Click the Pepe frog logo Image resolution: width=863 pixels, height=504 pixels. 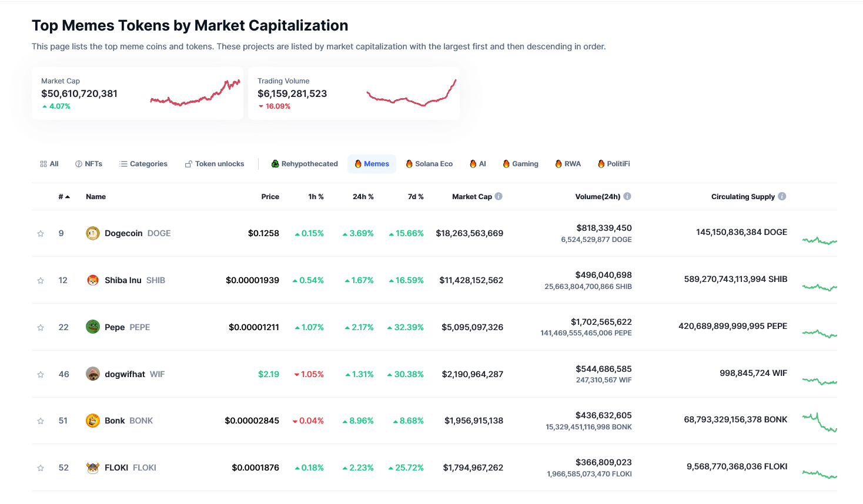93,327
